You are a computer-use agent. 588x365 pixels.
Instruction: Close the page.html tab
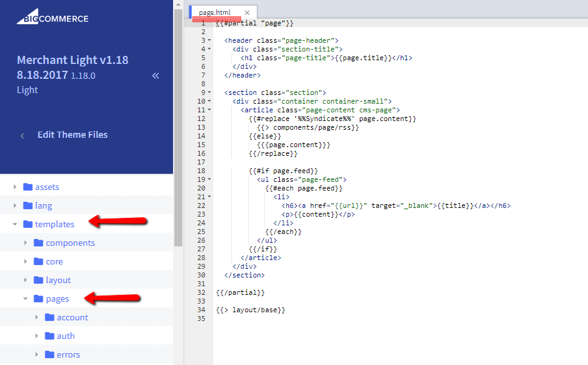(247, 12)
